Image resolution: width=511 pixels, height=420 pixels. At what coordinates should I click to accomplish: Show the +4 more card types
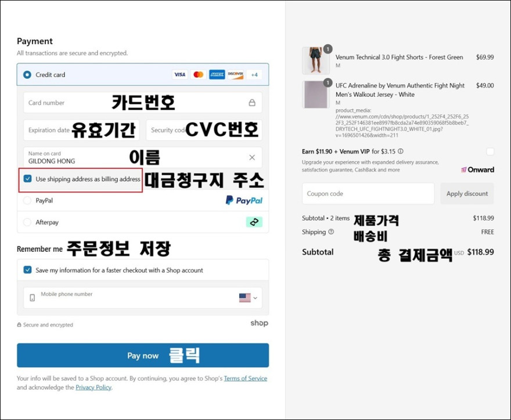[254, 75]
